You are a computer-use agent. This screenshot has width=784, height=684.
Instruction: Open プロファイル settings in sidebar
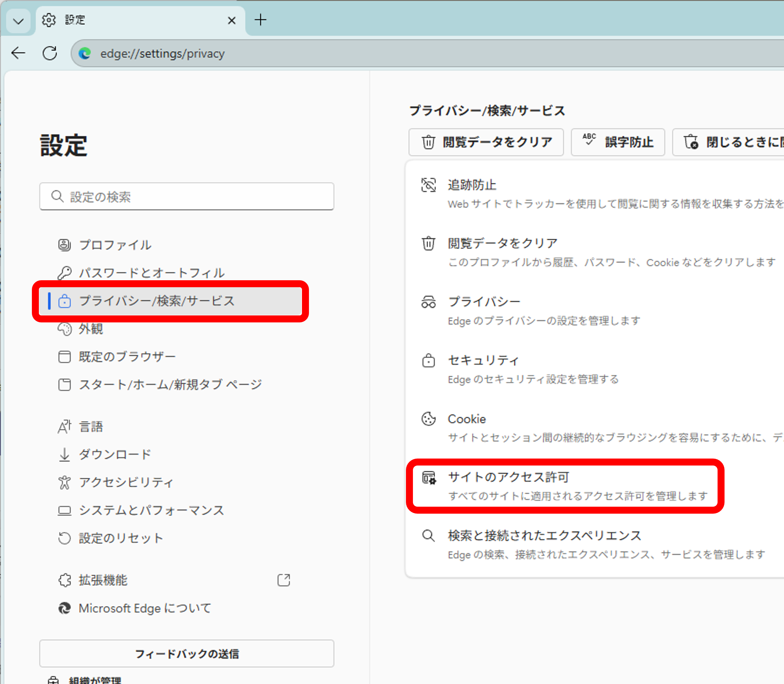click(115, 245)
